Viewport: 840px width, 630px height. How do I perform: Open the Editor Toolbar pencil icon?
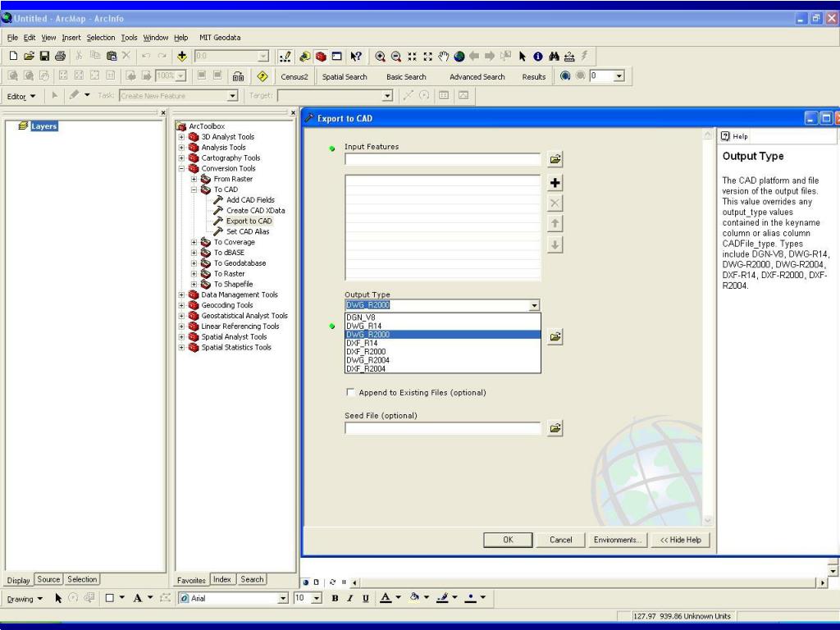[285, 57]
